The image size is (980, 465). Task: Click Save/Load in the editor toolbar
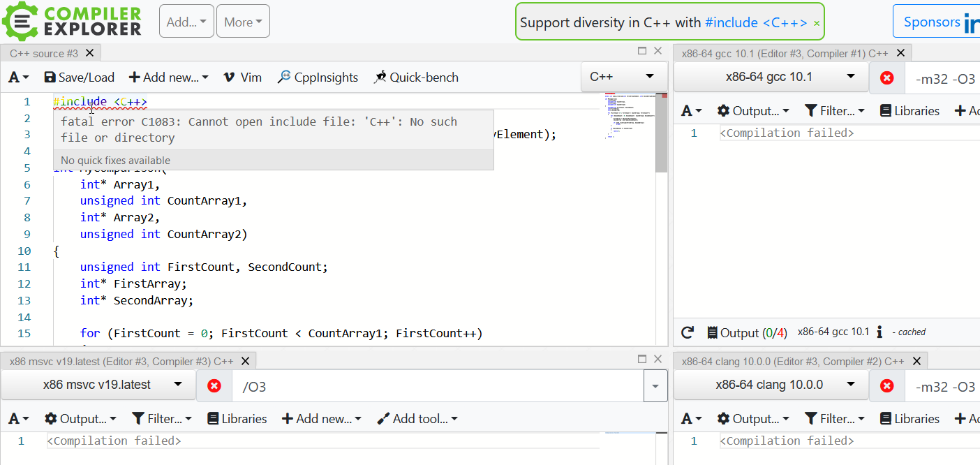79,77
